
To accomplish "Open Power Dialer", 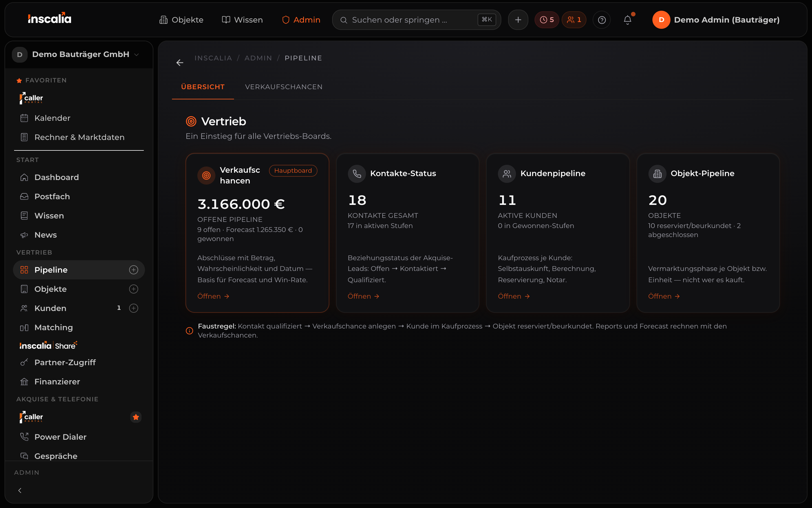I will pyautogui.click(x=79, y=437).
